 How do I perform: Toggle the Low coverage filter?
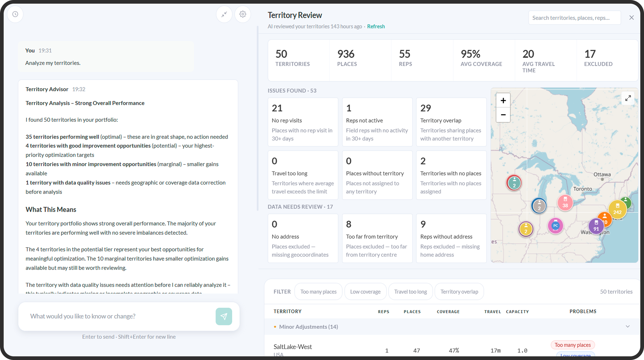point(365,291)
